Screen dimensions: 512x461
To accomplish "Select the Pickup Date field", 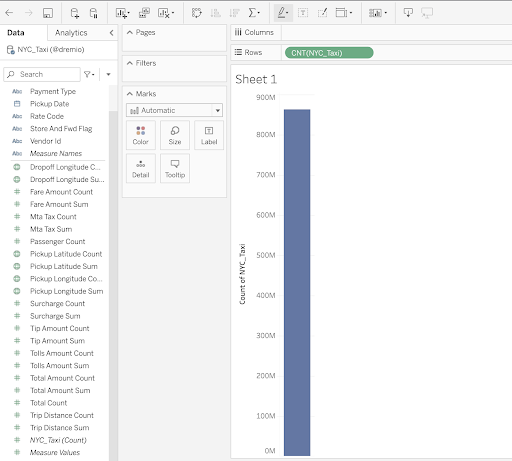I will tap(49, 104).
